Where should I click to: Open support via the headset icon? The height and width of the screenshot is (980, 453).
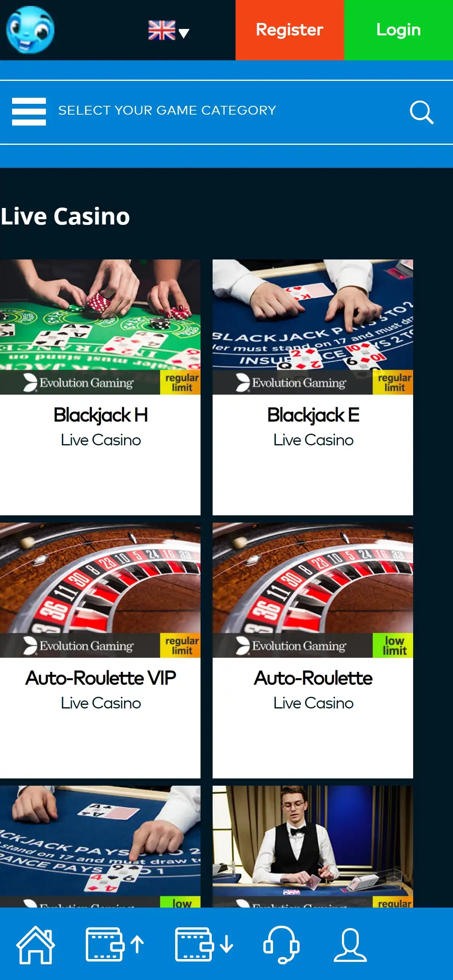point(281,945)
